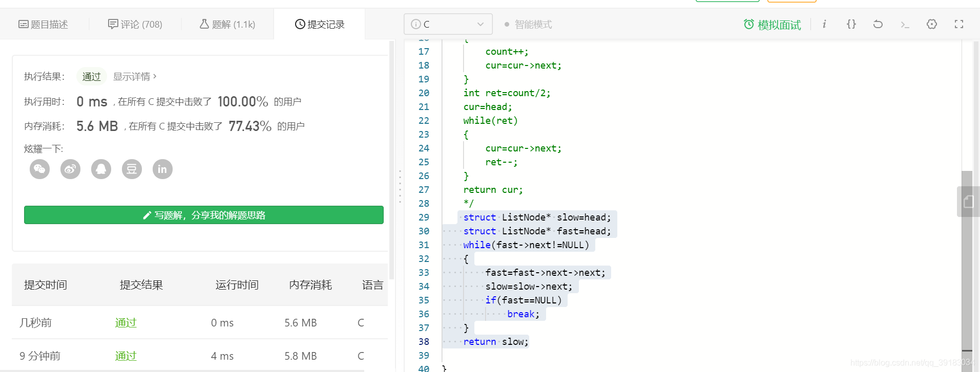Open the terminal console icon

(905, 24)
